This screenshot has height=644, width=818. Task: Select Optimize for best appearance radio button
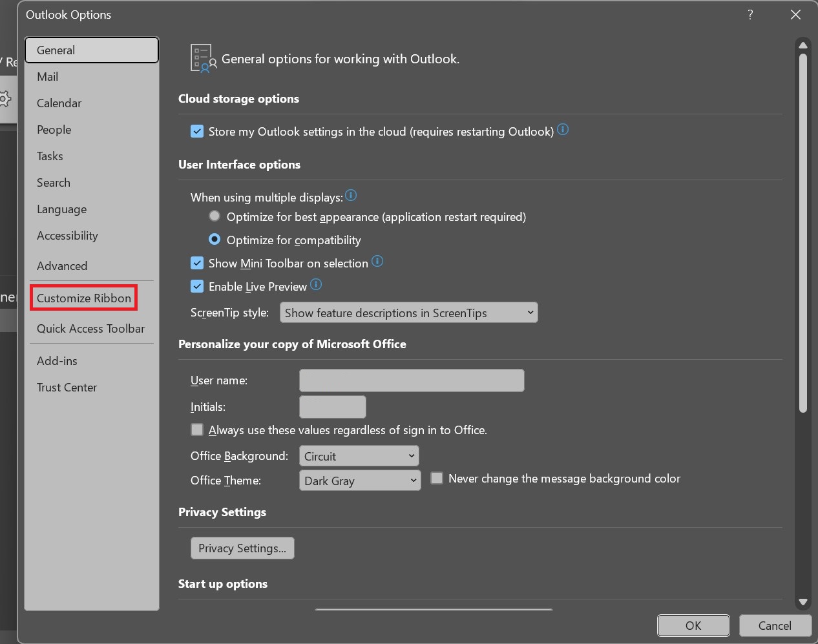(215, 216)
